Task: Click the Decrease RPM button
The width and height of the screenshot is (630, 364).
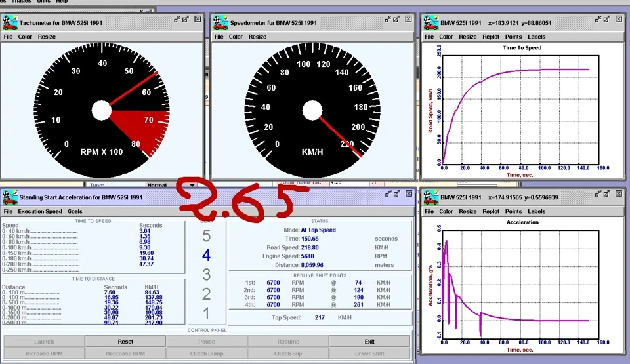Action: tap(125, 354)
